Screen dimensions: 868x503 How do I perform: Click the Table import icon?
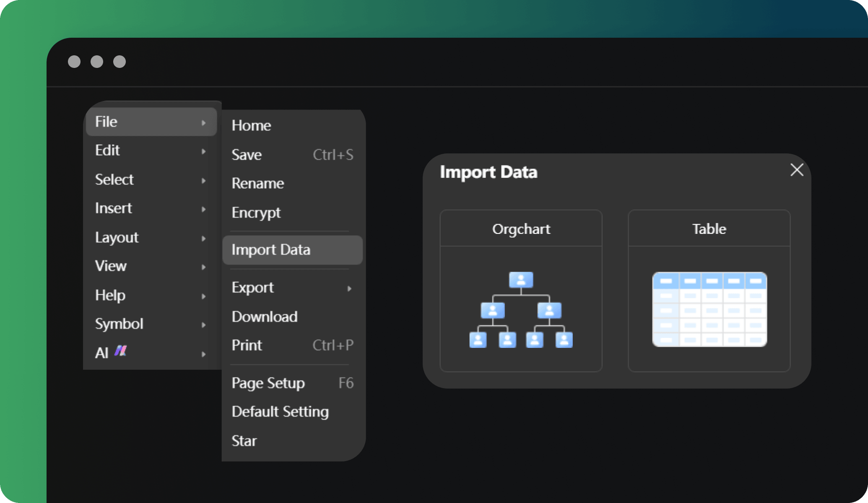(x=709, y=309)
